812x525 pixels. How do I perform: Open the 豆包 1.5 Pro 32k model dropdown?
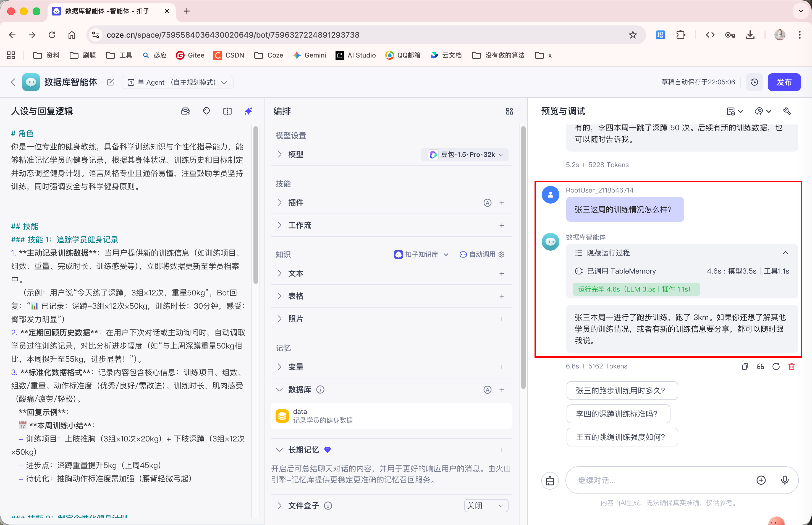click(465, 155)
